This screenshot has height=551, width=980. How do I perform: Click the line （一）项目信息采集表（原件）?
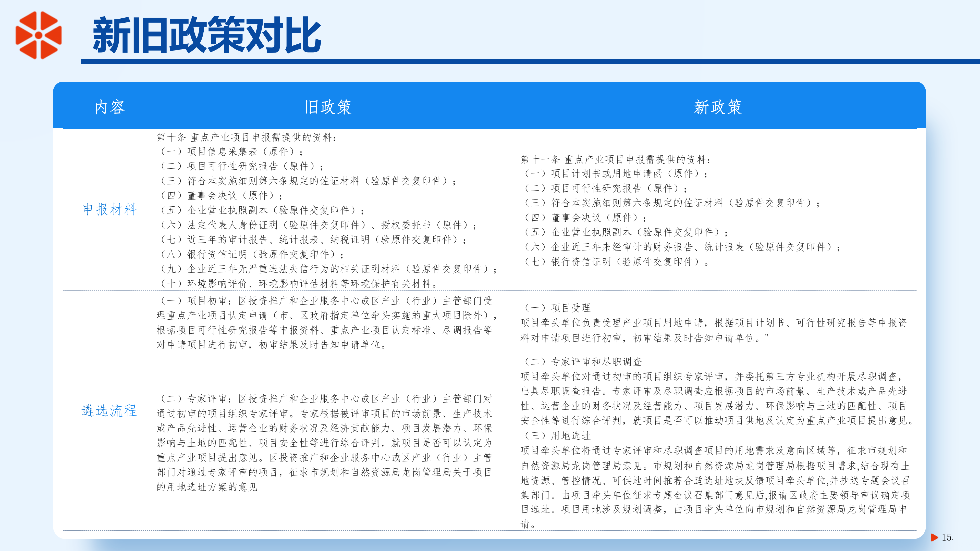click(230, 152)
